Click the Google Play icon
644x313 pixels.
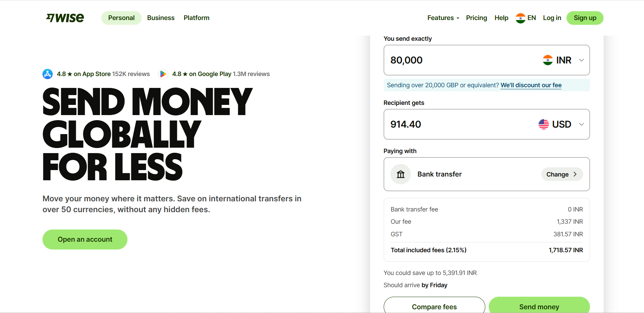pos(163,74)
